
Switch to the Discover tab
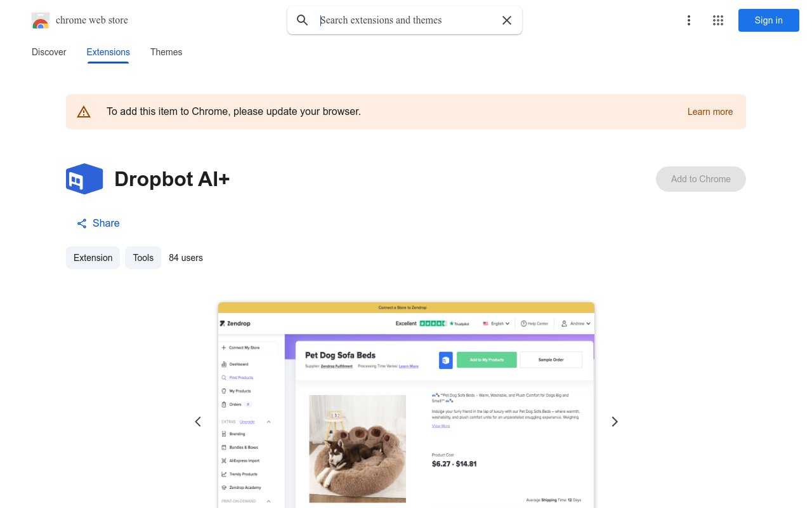pyautogui.click(x=49, y=52)
